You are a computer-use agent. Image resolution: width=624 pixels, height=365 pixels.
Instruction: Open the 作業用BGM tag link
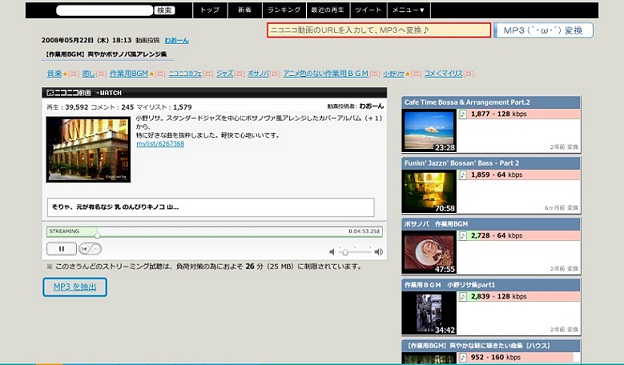[x=129, y=74]
